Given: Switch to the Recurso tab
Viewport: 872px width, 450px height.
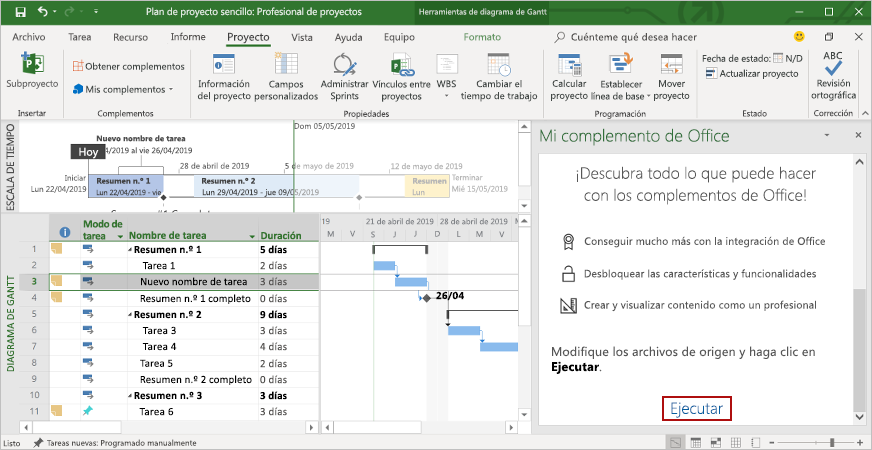Looking at the screenshot, I should point(131,37).
